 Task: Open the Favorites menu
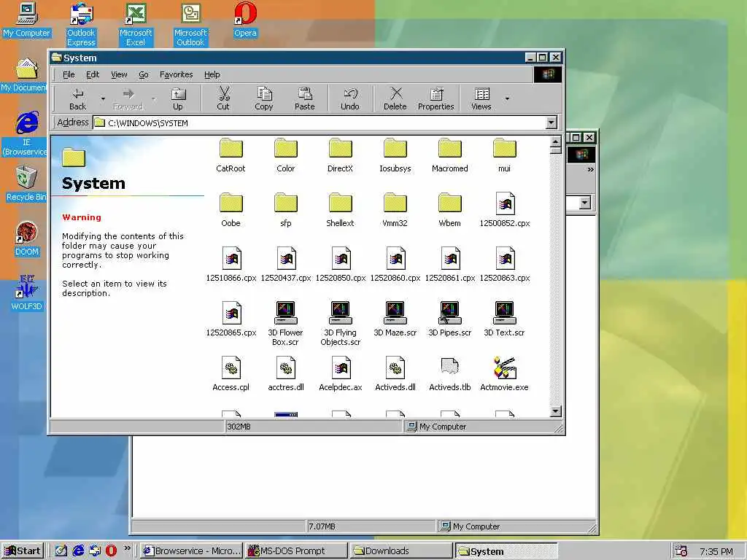click(x=177, y=75)
